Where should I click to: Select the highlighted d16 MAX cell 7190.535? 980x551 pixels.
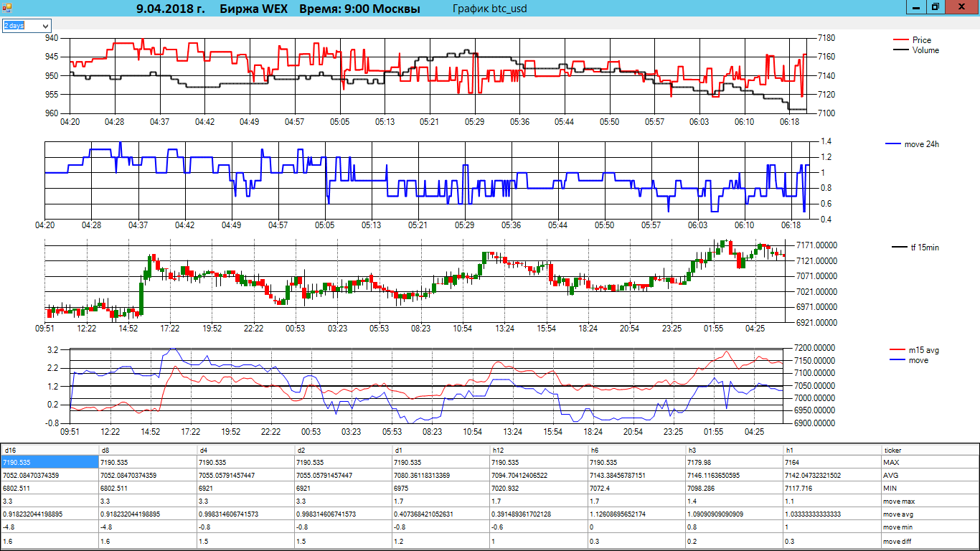50,463
